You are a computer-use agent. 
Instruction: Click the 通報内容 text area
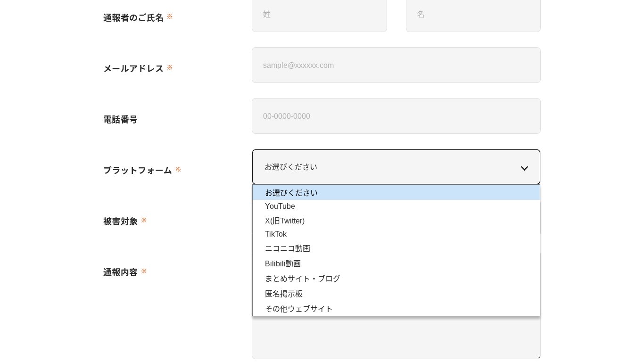[x=396, y=337]
